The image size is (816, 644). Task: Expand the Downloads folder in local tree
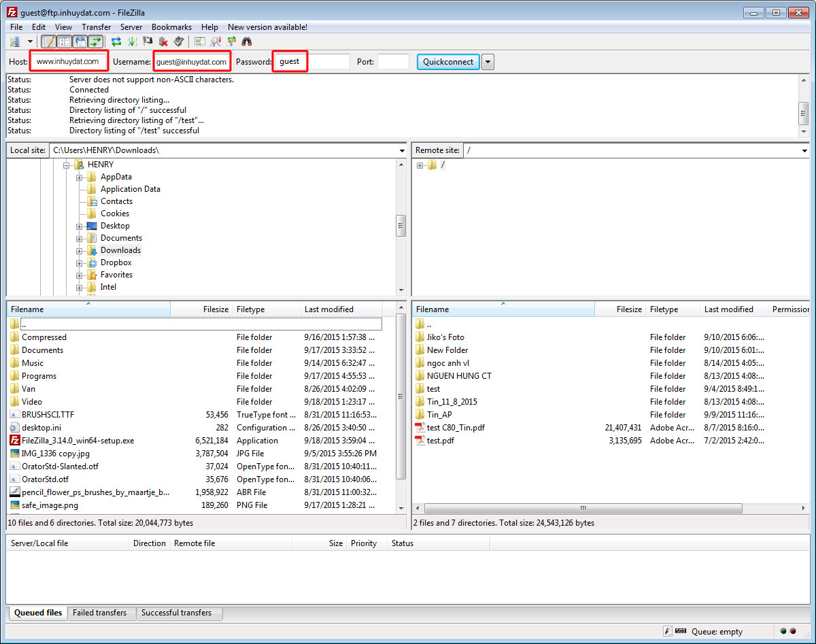coord(80,250)
